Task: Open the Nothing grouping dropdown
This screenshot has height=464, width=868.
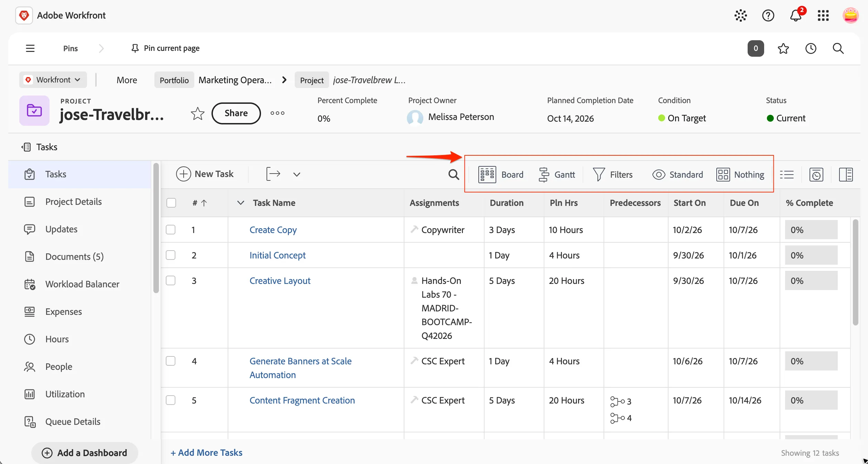Action: (740, 175)
